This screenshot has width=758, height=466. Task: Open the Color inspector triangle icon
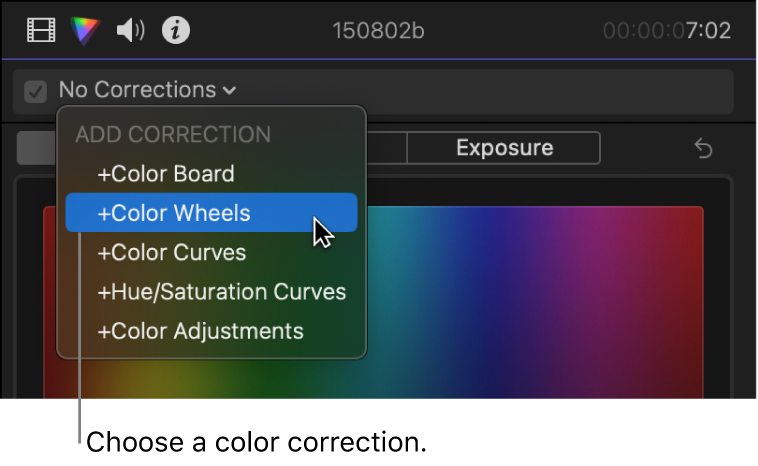[86, 31]
